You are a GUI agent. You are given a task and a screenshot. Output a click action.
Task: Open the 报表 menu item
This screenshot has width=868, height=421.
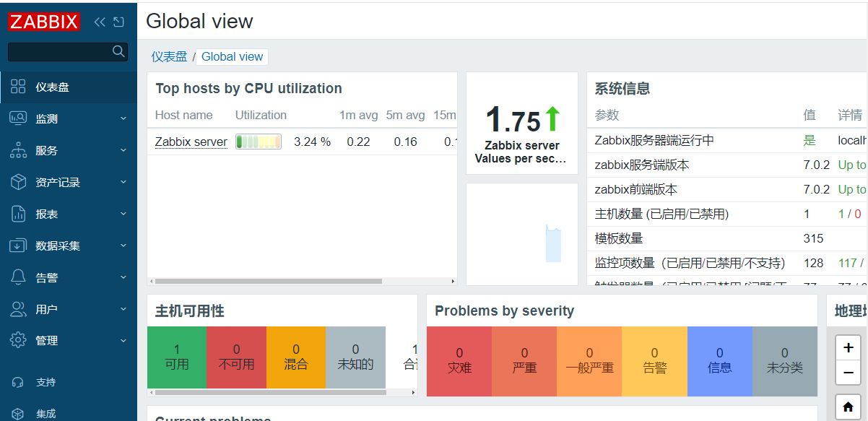tap(69, 214)
